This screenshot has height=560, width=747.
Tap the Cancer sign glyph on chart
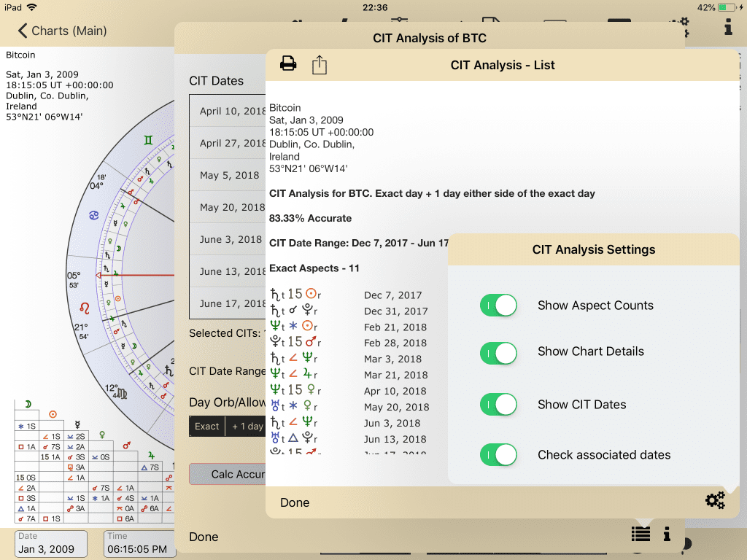[94, 215]
